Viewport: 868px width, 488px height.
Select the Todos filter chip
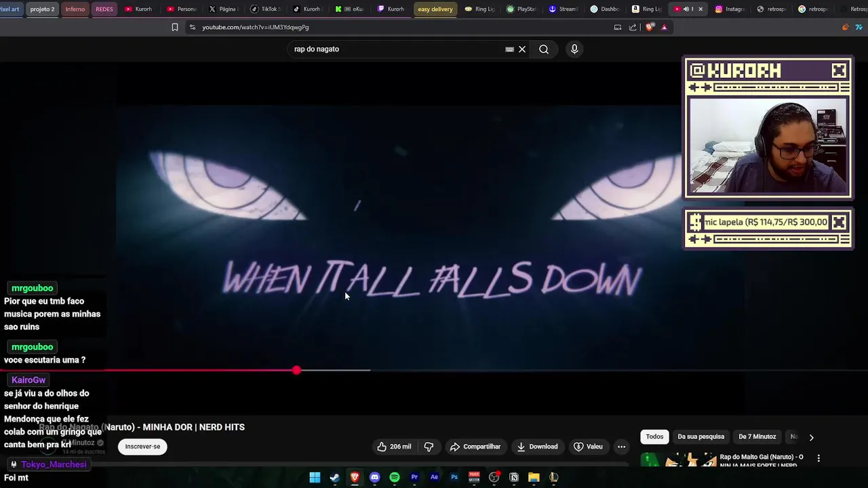(x=654, y=436)
